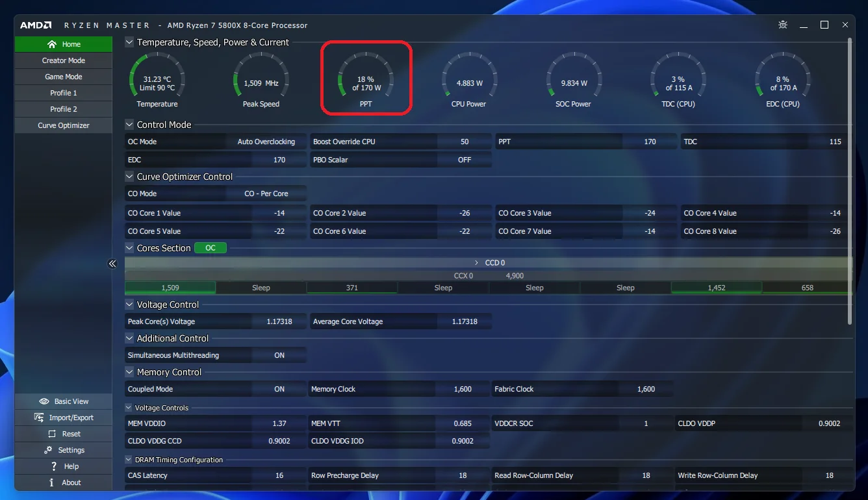Open Help with the question mark icon
The height and width of the screenshot is (500, 868).
click(x=64, y=466)
